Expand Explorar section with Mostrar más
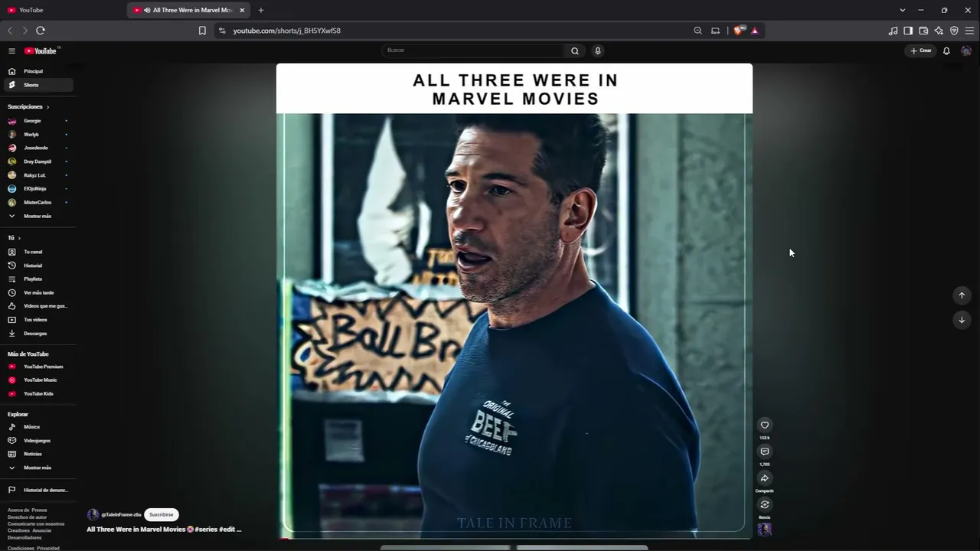The height and width of the screenshot is (551, 980). (37, 468)
